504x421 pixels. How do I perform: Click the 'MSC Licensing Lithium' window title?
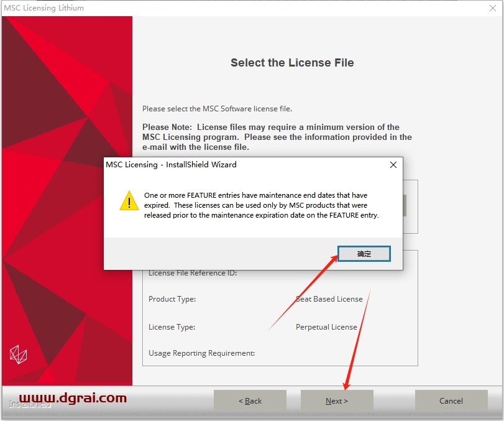pyautogui.click(x=44, y=8)
